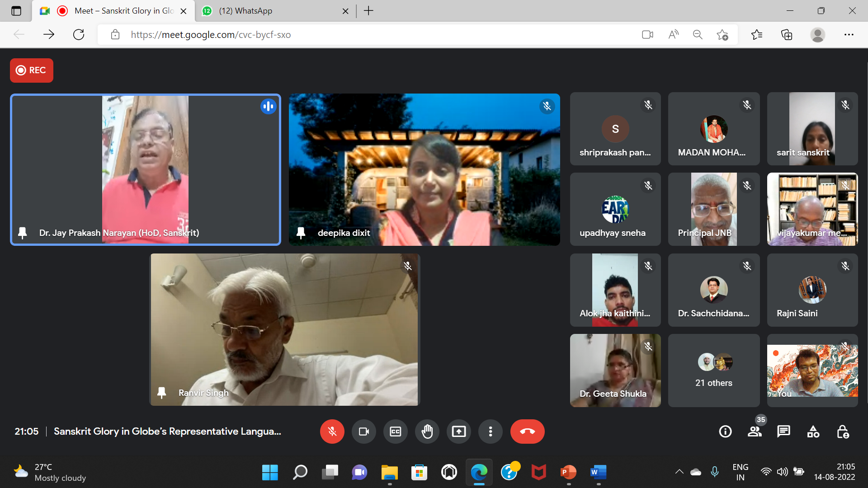Screen dimensions: 868x488
Task: Open the Activities panel icon
Action: coord(813,432)
